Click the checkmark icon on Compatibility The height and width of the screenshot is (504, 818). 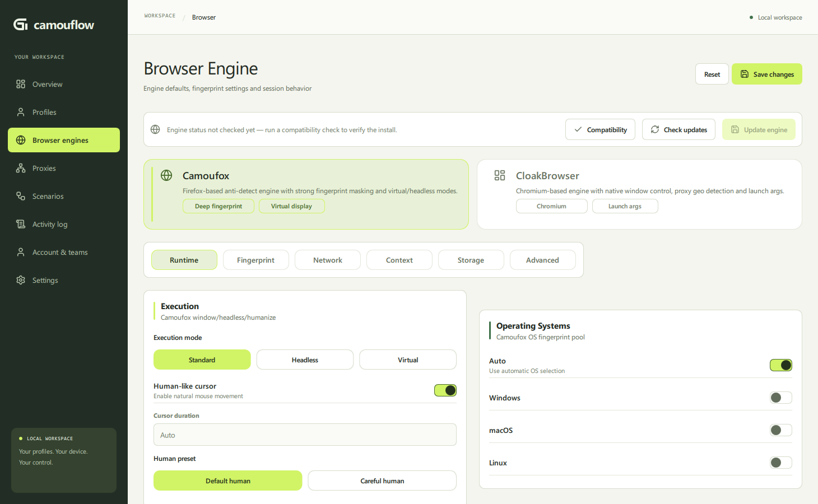[578, 129]
